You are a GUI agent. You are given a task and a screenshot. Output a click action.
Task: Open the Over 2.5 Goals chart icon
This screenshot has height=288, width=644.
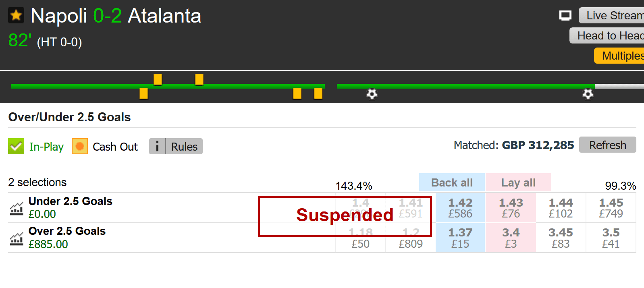coord(17,238)
